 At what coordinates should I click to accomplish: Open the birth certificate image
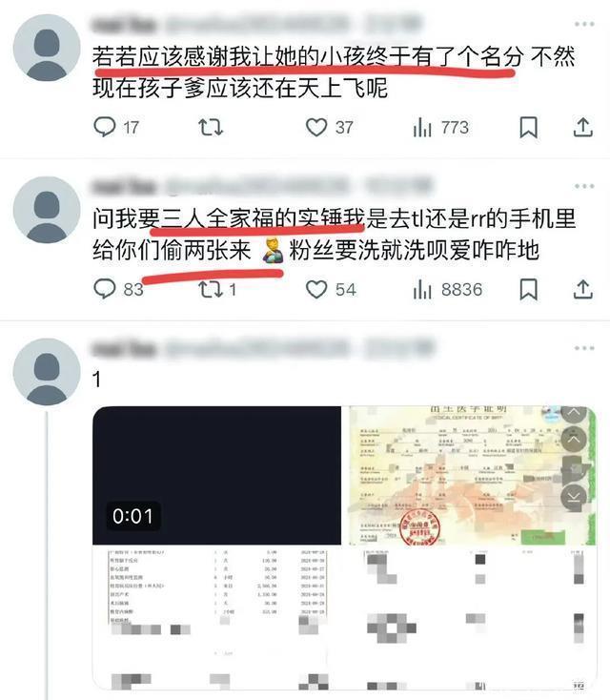[472, 475]
